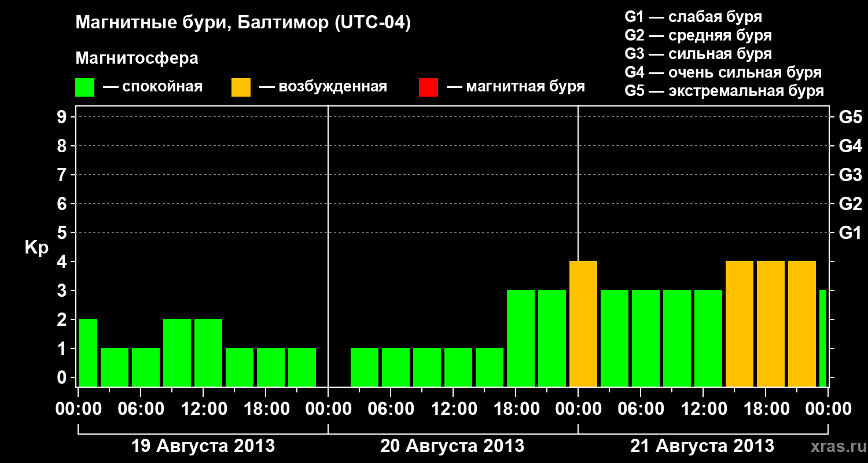
Task: Click the yellow 'возбужденная' legend swatch
Action: click(x=241, y=87)
